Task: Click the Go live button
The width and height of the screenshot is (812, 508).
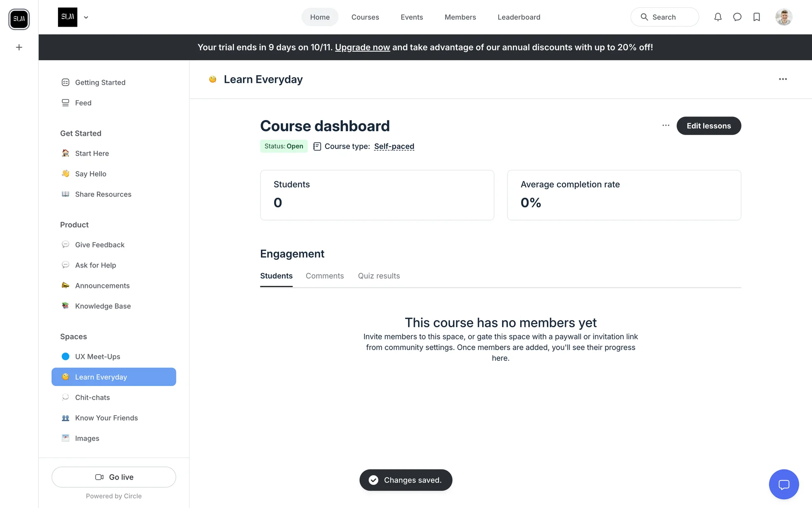Action: coord(114,477)
